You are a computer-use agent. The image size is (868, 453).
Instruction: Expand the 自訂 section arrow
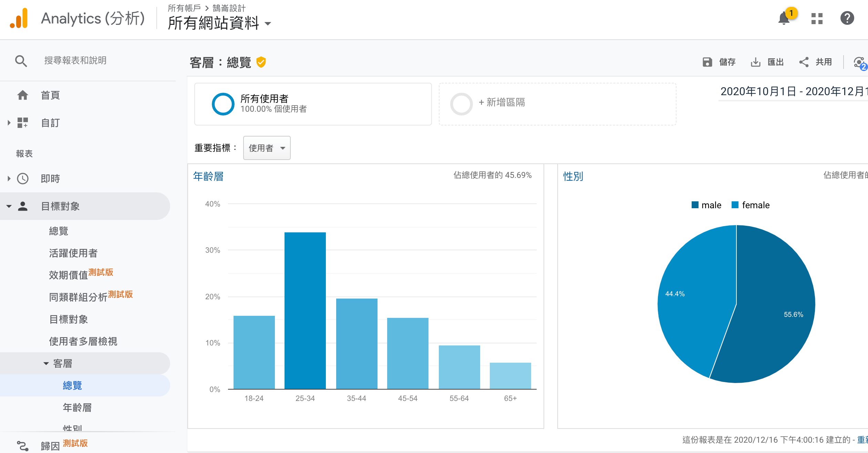(9, 123)
